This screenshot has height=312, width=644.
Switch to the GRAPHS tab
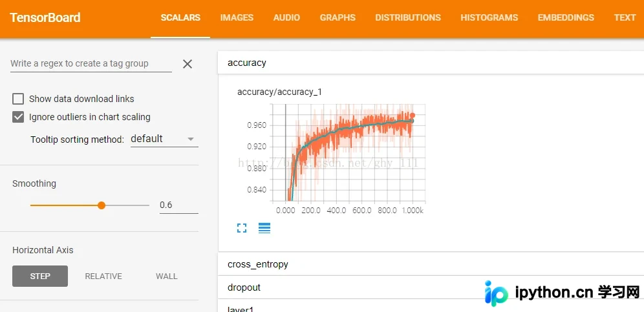[338, 17]
